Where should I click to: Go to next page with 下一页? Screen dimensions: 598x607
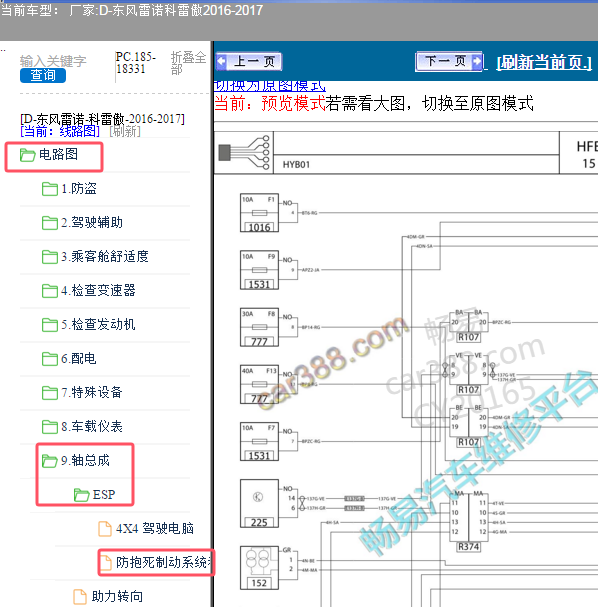coord(449,61)
